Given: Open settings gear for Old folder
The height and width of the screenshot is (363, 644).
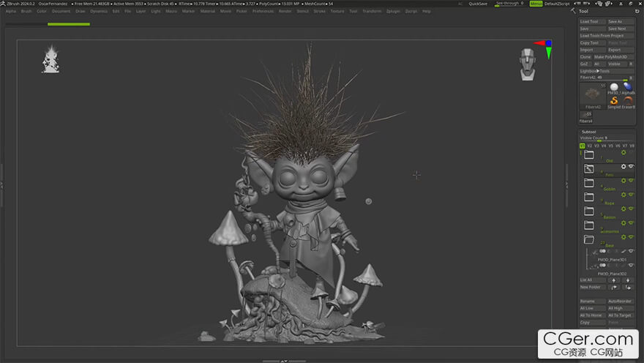Looking at the screenshot, I should pos(624,152).
